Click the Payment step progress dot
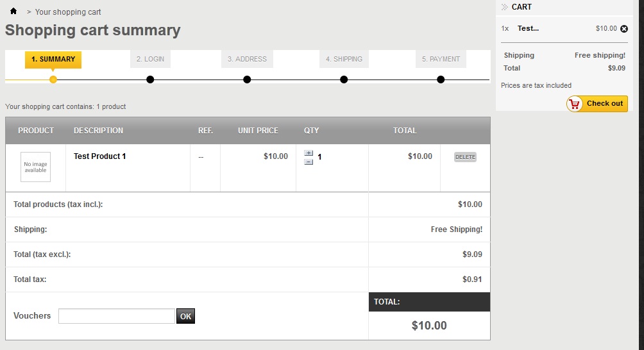This screenshot has width=644, height=350. coord(441,79)
